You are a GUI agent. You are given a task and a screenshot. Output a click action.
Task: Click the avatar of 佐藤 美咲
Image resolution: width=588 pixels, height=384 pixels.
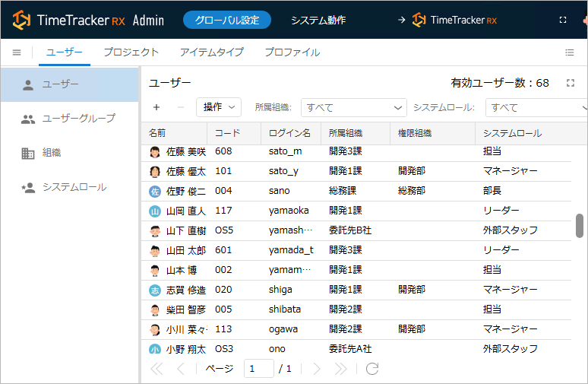coord(155,151)
